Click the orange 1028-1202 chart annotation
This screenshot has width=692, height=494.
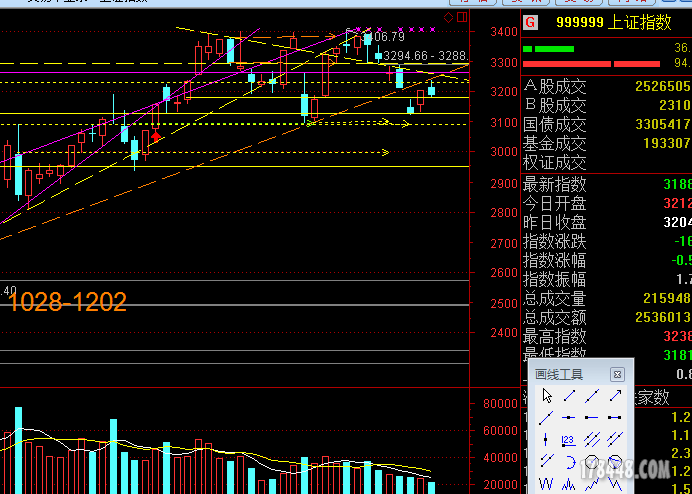(67, 302)
